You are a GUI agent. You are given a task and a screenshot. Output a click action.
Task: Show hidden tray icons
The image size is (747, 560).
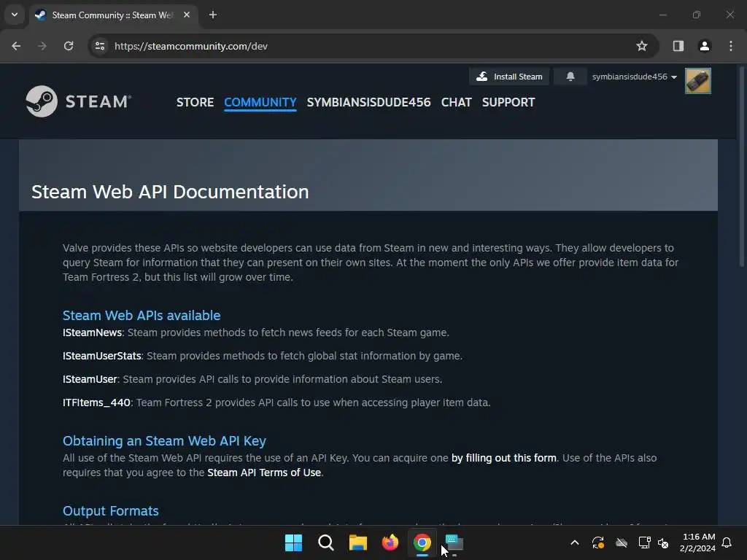(575, 542)
